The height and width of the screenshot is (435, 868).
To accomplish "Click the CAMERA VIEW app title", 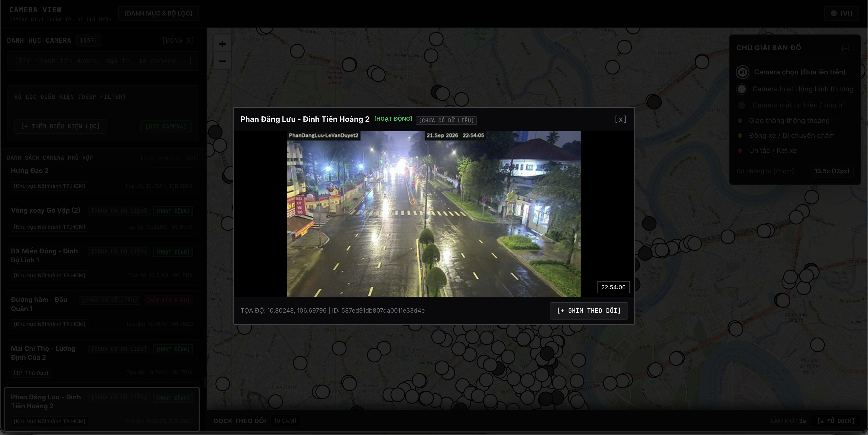I will 35,10.
